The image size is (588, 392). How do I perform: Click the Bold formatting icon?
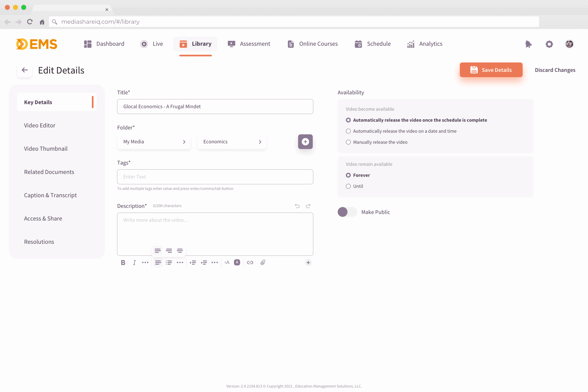pos(123,262)
